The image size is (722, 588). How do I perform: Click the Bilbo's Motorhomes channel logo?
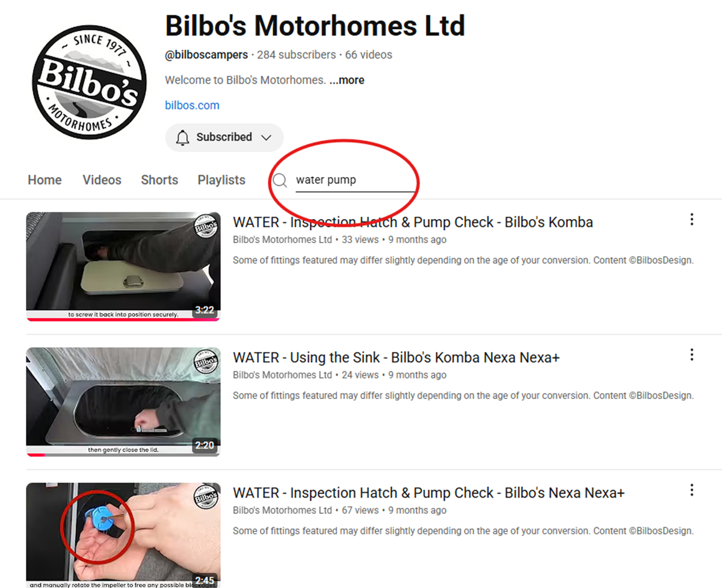[x=89, y=82]
